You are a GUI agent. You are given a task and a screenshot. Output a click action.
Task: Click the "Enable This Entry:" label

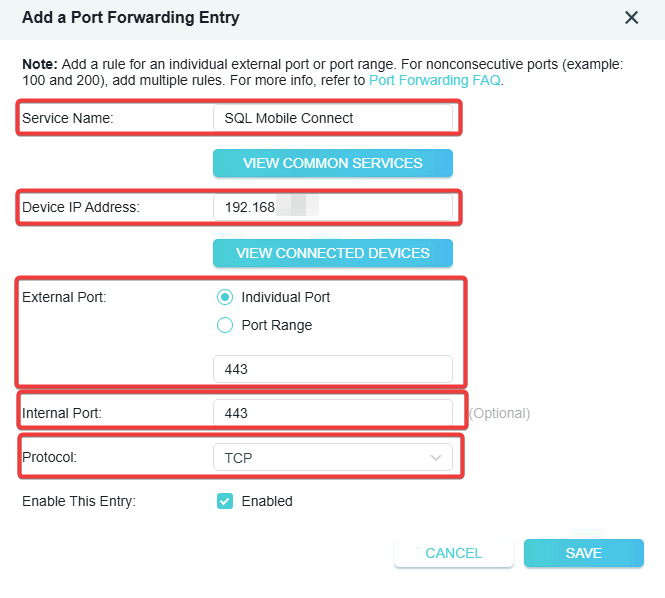coord(78,501)
